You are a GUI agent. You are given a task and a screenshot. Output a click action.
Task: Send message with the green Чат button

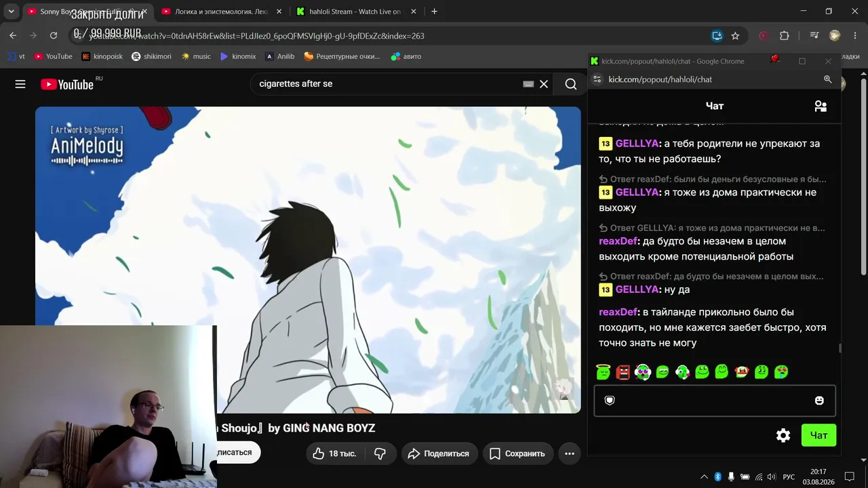tap(818, 435)
